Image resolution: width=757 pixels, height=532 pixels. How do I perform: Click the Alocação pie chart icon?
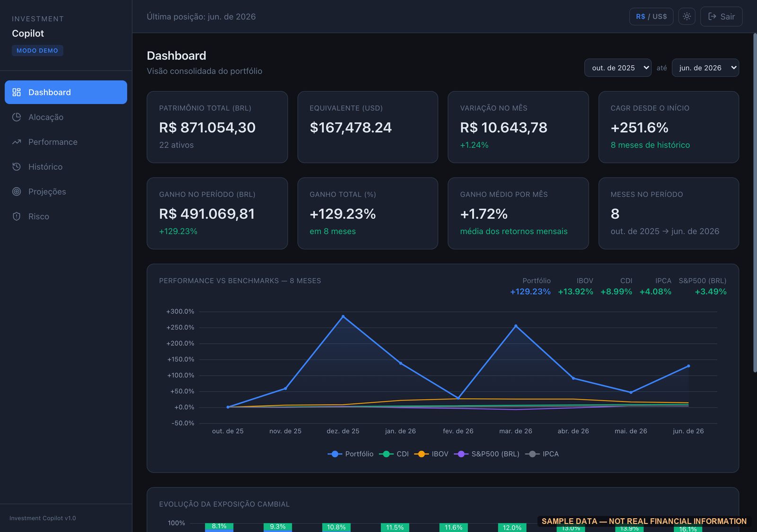tap(17, 117)
